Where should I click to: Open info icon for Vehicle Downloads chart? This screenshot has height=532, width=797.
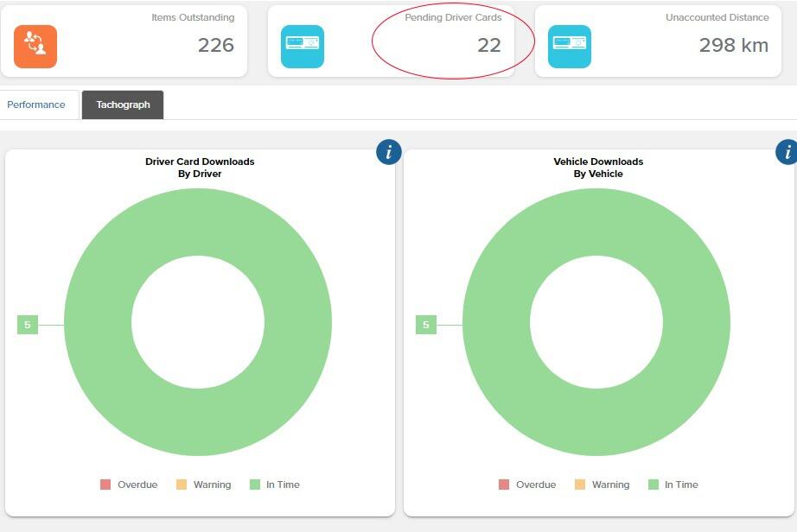(787, 152)
